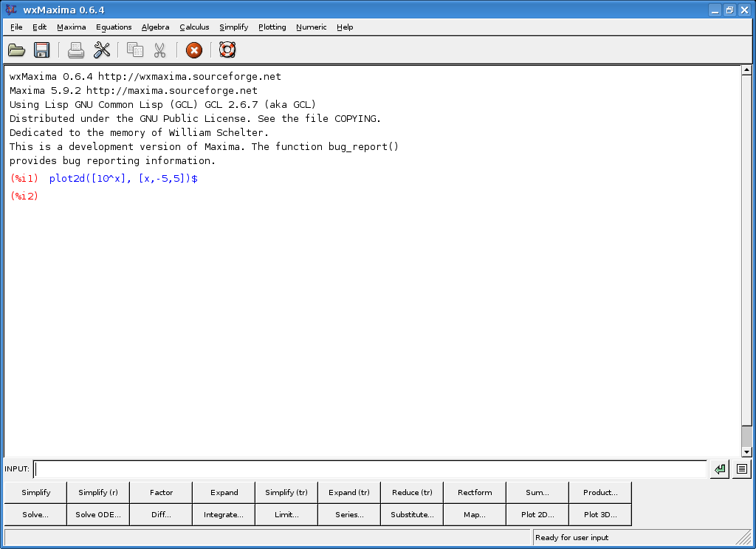Open the Equations menu
Image resolution: width=756 pixels, height=549 pixels.
[114, 27]
